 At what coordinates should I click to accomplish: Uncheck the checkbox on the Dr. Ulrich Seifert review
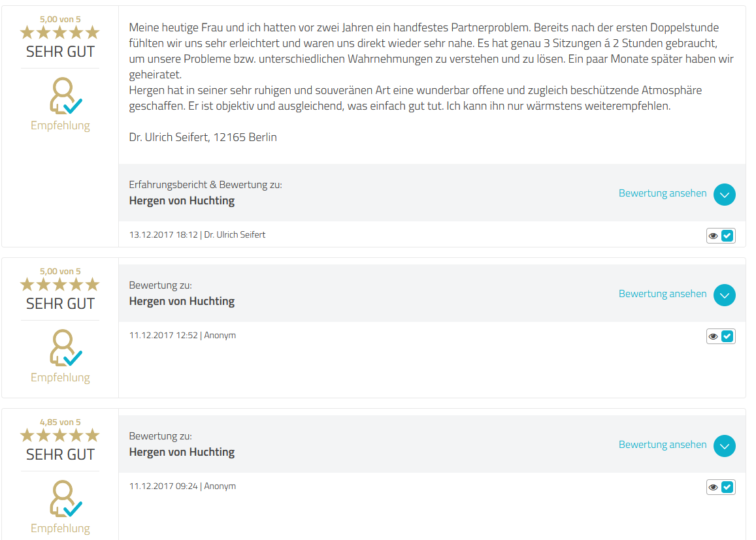tap(727, 236)
